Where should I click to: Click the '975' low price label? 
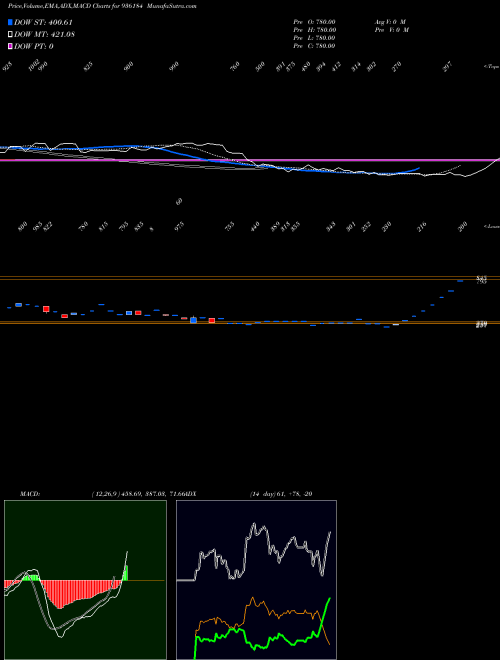[x=180, y=226]
